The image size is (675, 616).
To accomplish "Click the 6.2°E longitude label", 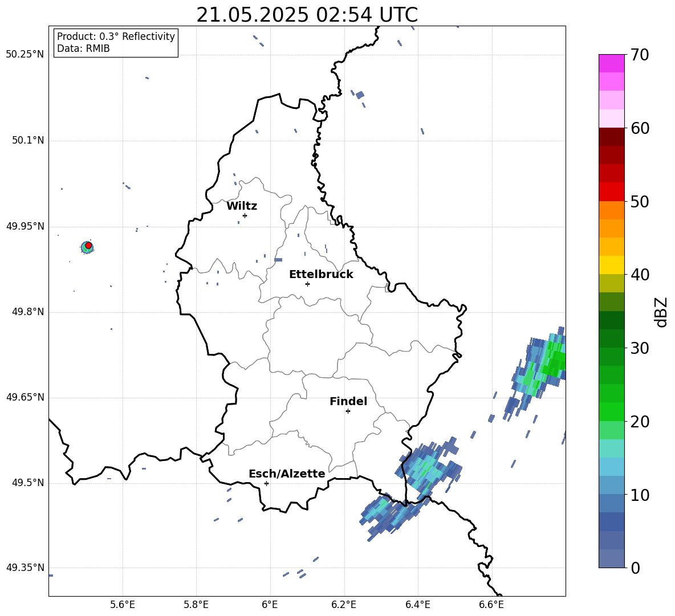I will (344, 605).
